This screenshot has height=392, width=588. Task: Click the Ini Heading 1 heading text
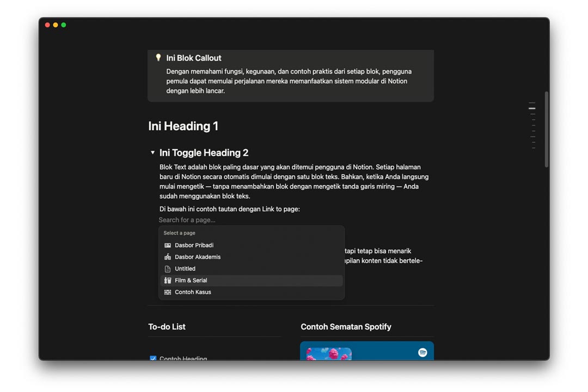pos(183,126)
